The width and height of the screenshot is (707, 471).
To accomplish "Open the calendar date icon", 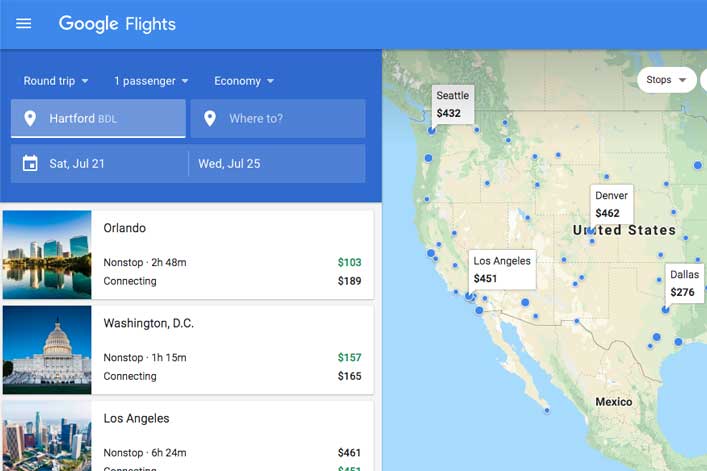I will (30, 163).
